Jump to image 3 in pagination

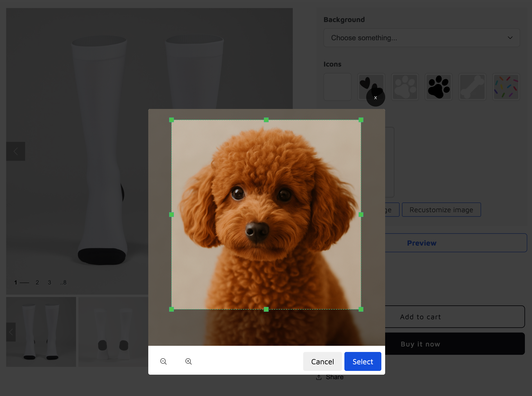click(x=50, y=282)
